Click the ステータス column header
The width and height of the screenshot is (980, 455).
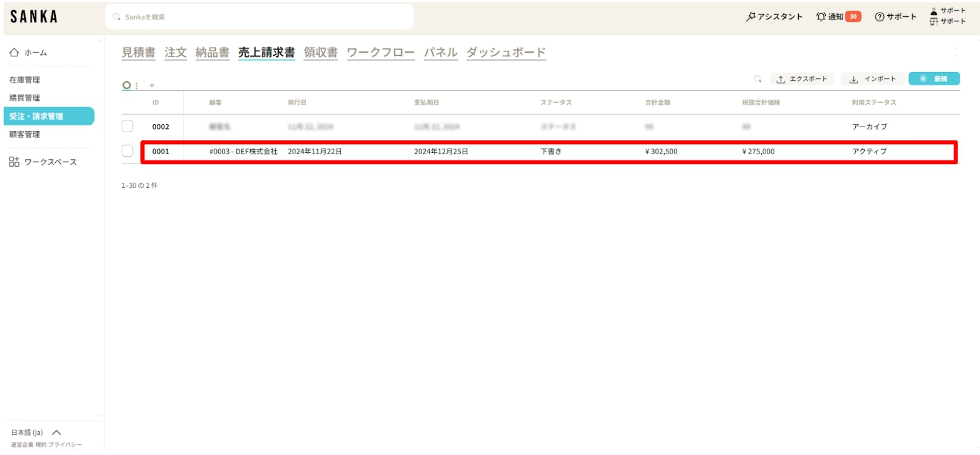pyautogui.click(x=556, y=102)
